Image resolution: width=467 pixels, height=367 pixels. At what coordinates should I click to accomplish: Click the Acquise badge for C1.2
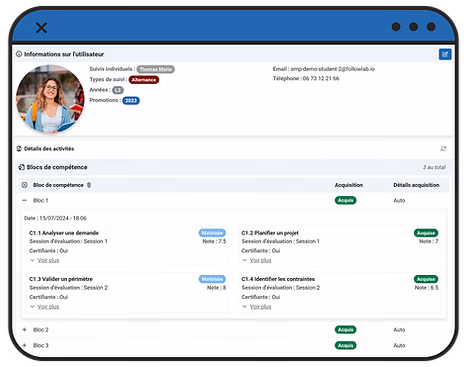click(x=426, y=233)
